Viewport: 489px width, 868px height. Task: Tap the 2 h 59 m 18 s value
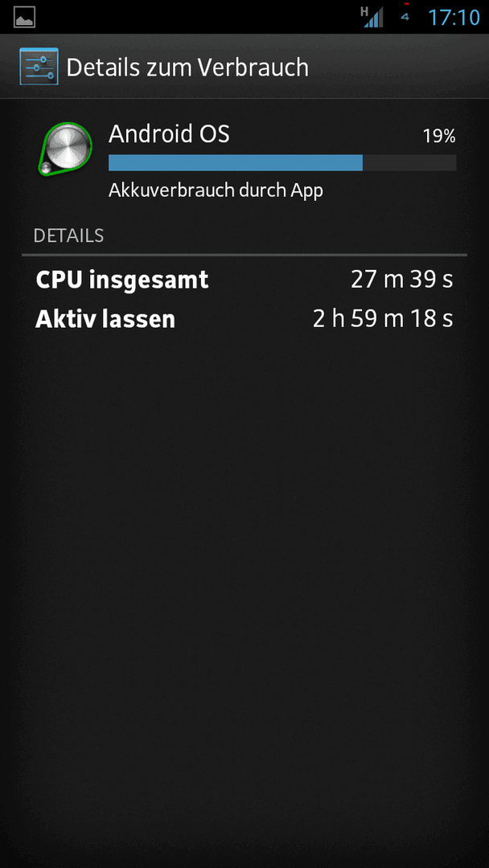point(383,319)
